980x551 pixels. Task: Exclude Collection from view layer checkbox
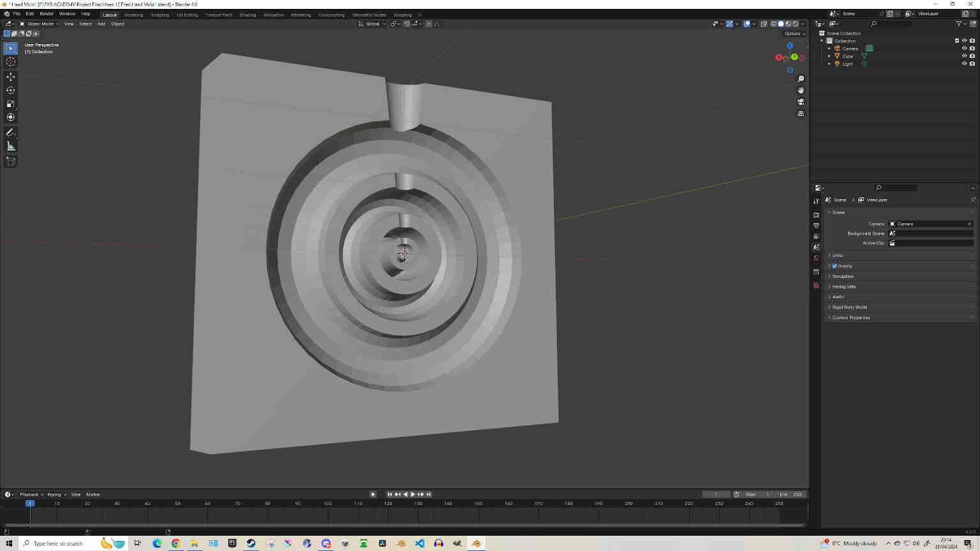tap(957, 41)
